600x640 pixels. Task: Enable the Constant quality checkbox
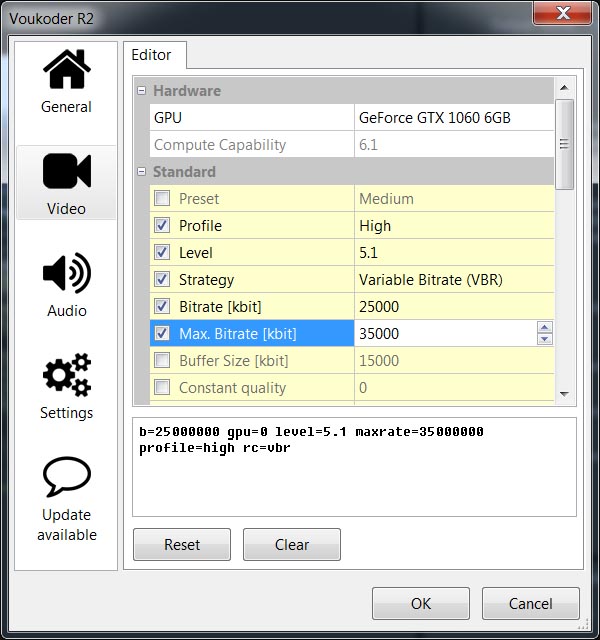point(162,387)
